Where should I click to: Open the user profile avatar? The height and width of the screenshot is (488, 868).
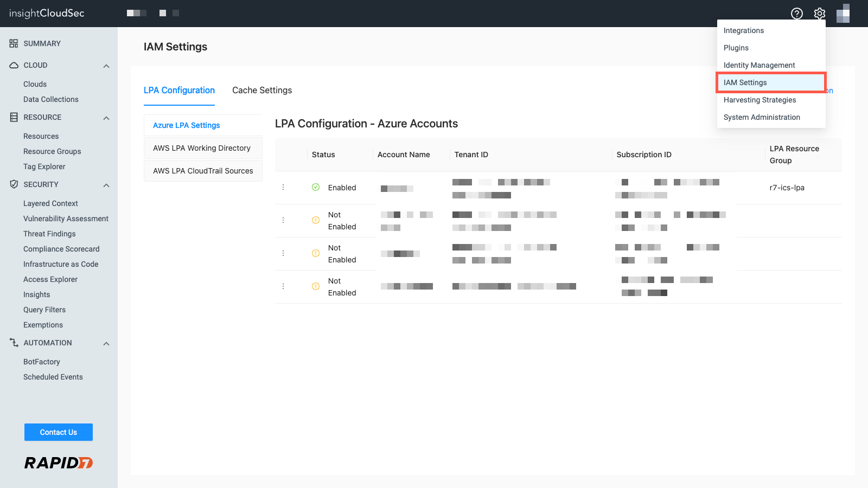[x=843, y=14]
